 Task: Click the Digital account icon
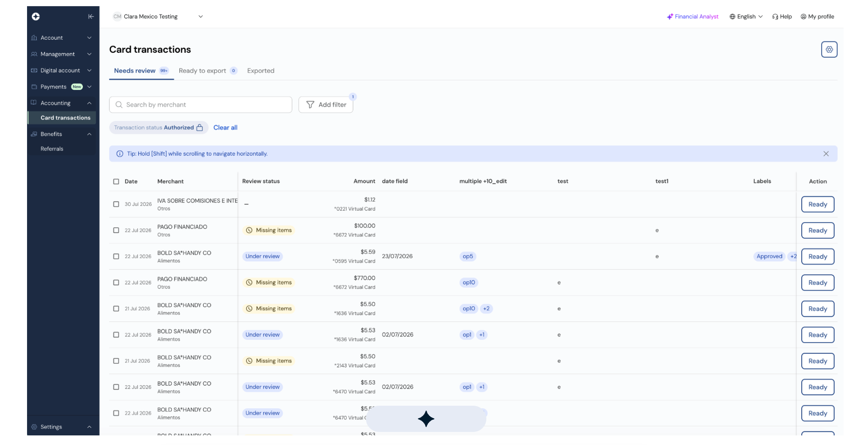tap(34, 70)
